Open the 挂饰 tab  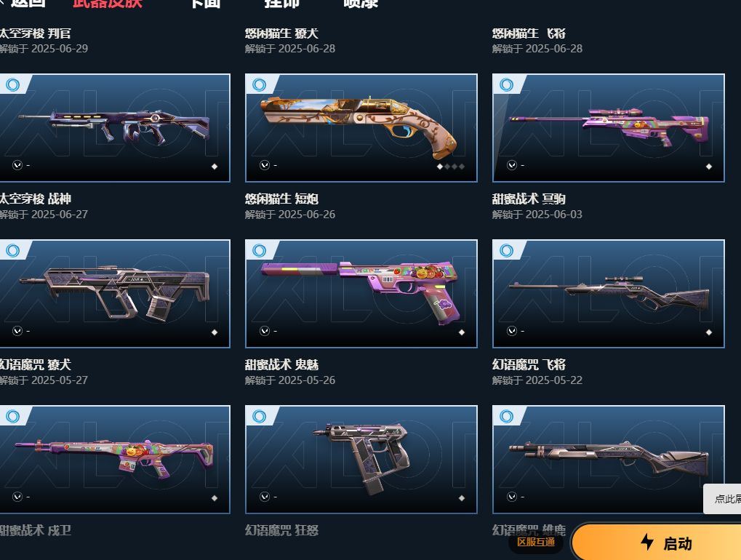click(281, 4)
